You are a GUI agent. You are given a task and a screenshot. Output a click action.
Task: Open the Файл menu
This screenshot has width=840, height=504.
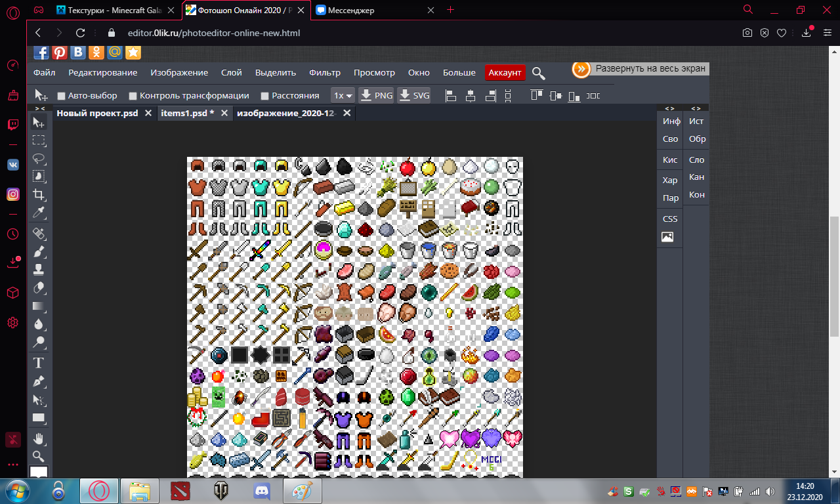click(44, 73)
